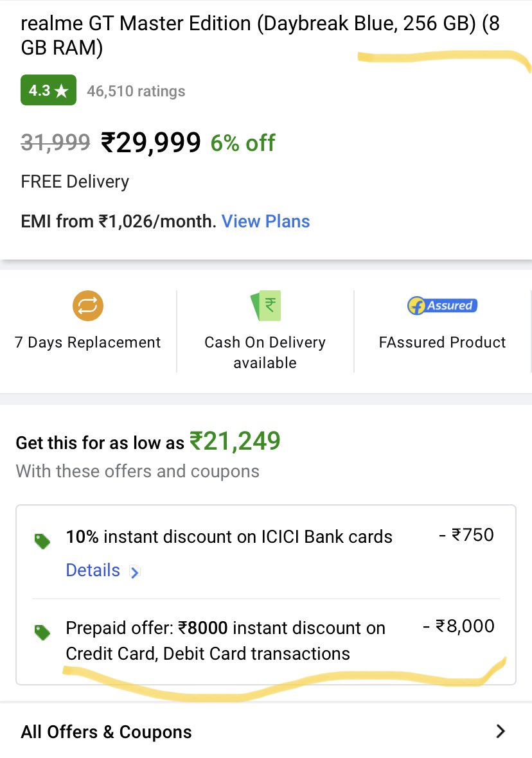Tap the ICICI offer green tag icon
This screenshot has width=532, height=758.
click(42, 542)
